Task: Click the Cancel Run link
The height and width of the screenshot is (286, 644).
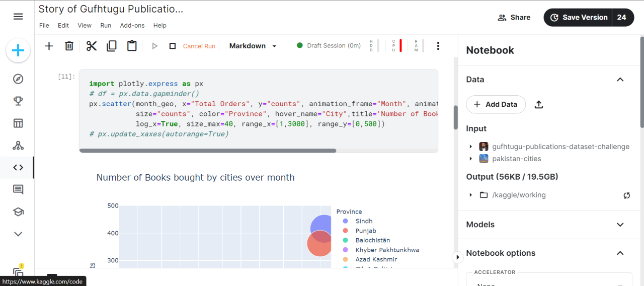Action: click(x=199, y=46)
